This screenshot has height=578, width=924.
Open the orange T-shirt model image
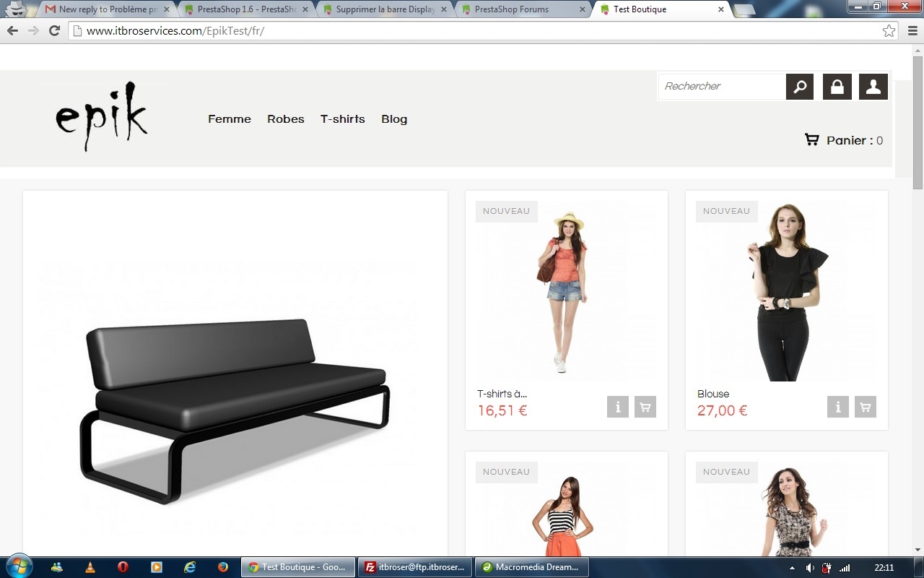(x=567, y=291)
